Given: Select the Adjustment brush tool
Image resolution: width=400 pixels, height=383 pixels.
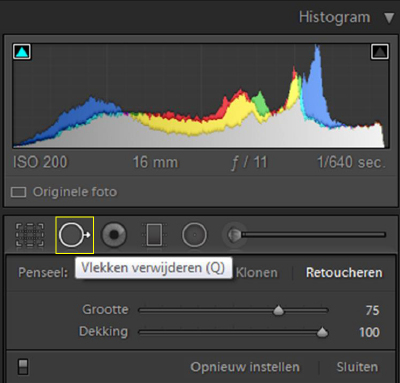Looking at the screenshot, I should (304, 235).
